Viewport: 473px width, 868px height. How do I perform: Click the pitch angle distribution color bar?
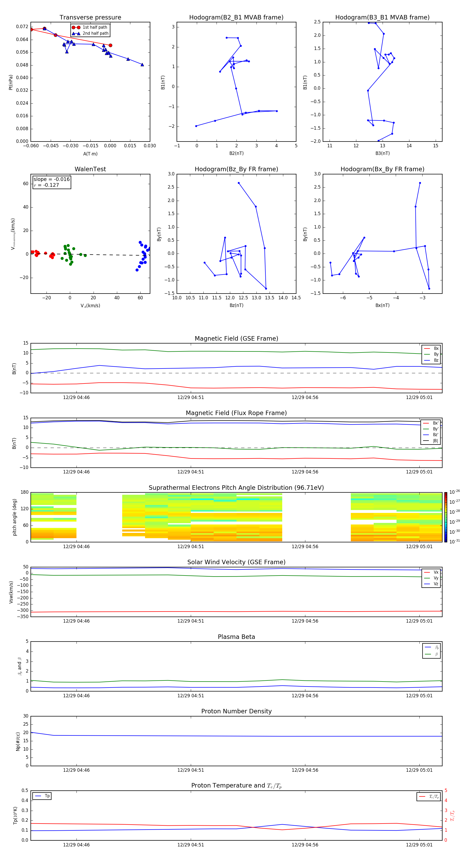(x=446, y=517)
